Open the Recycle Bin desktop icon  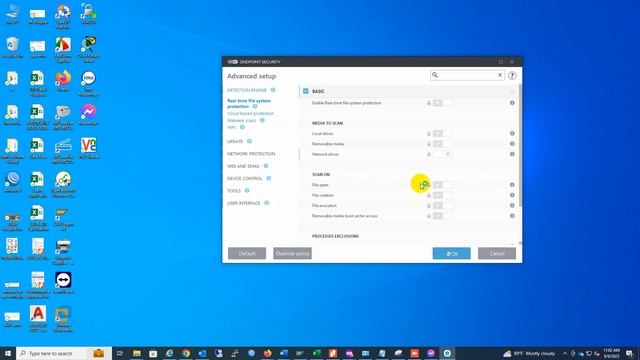(12, 47)
